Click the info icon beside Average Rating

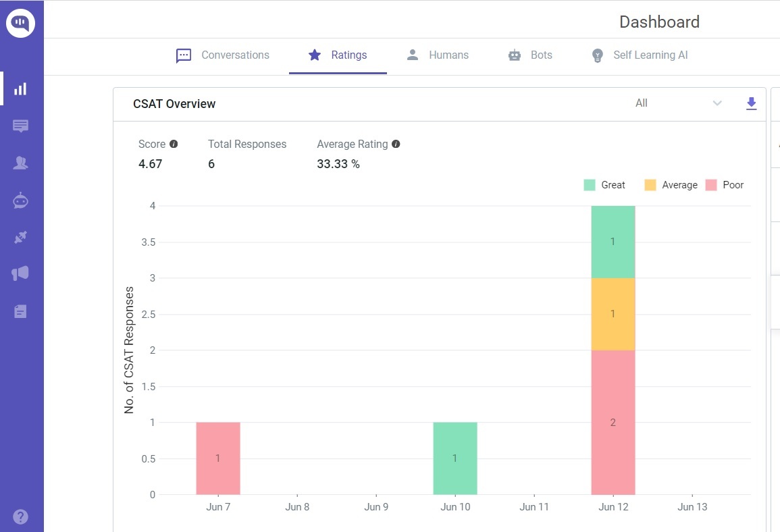click(396, 143)
